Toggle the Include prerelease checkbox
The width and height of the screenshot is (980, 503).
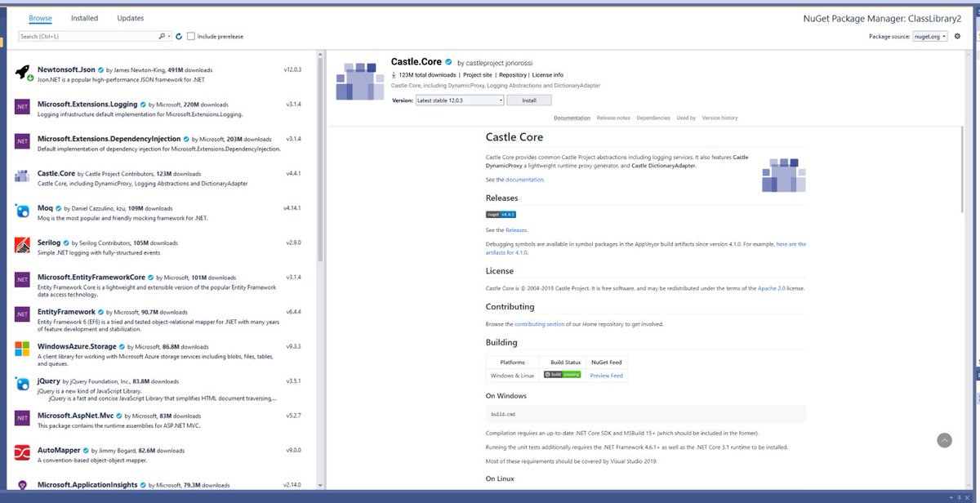190,36
